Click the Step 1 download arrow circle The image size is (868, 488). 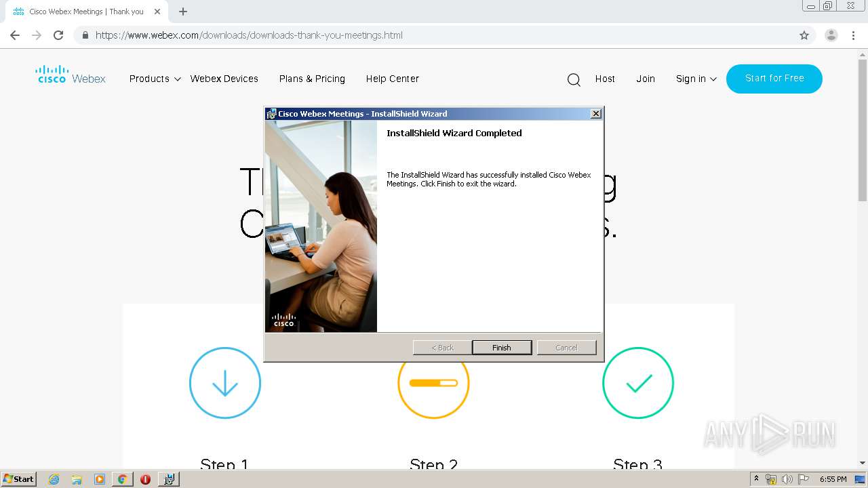click(x=225, y=383)
